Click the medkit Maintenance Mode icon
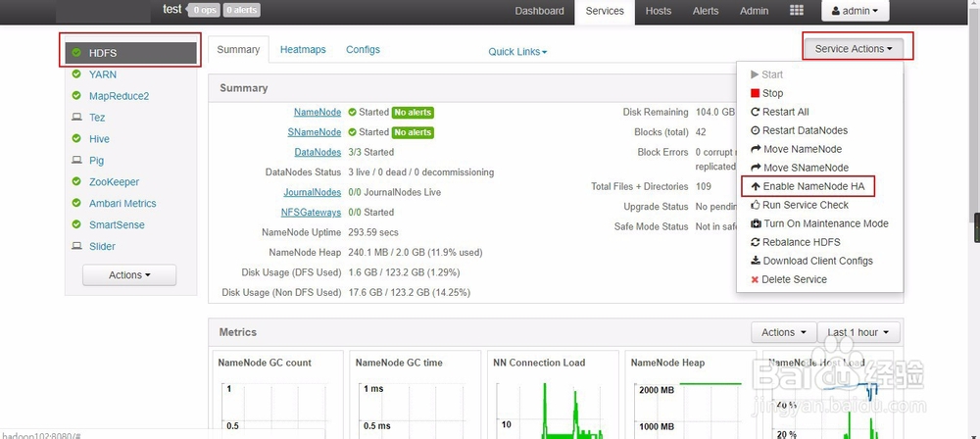 point(756,223)
